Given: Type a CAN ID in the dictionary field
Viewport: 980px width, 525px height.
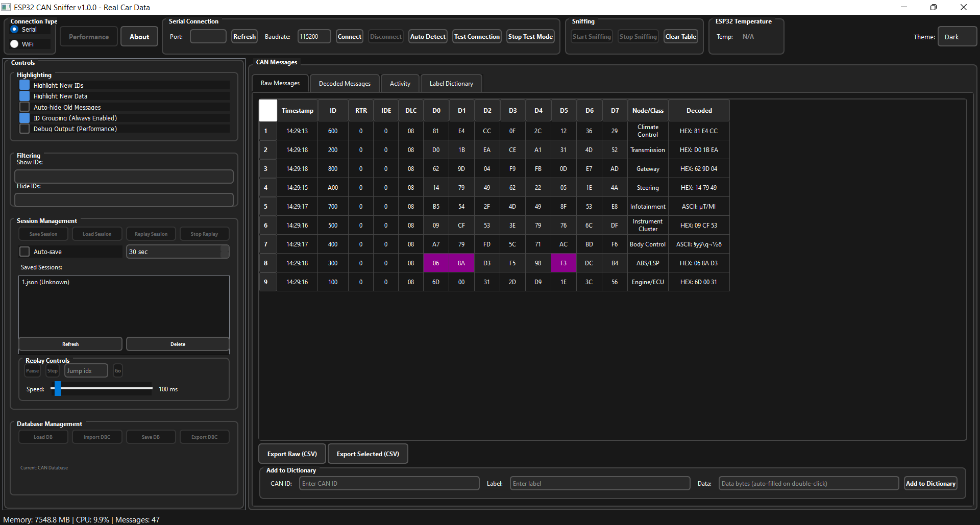Looking at the screenshot, I should pyautogui.click(x=389, y=483).
